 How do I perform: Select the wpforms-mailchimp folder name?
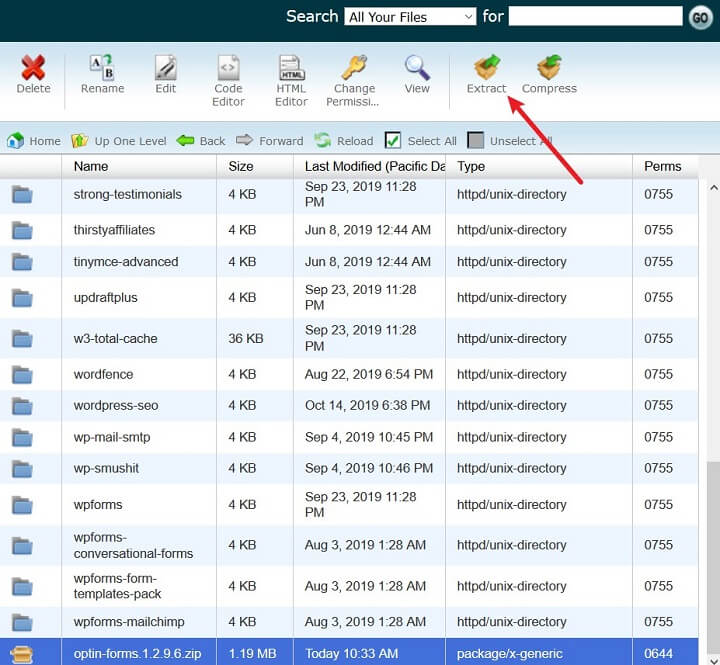point(129,622)
